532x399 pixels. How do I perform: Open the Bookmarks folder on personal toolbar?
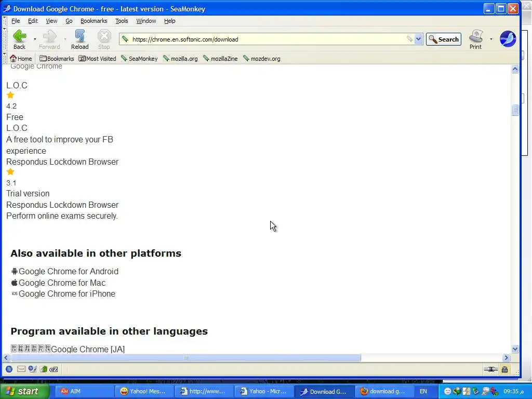(x=57, y=58)
